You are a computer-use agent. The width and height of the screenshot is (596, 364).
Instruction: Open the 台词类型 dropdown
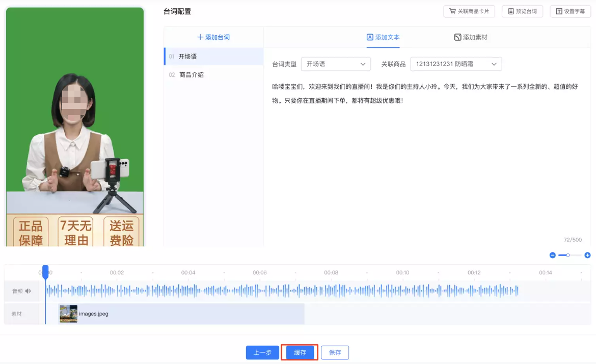[336, 64]
